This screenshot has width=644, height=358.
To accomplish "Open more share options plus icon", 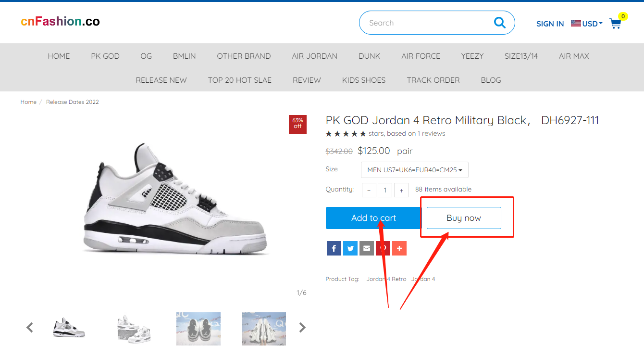I will [399, 248].
